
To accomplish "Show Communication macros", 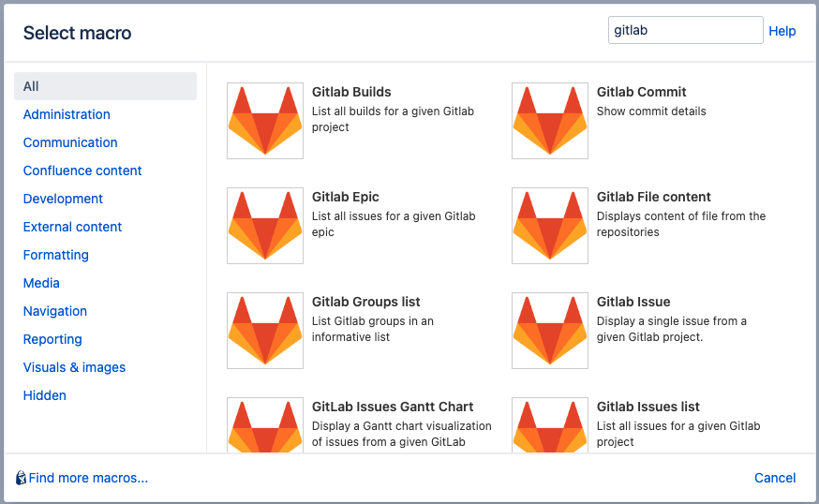I will coord(70,142).
